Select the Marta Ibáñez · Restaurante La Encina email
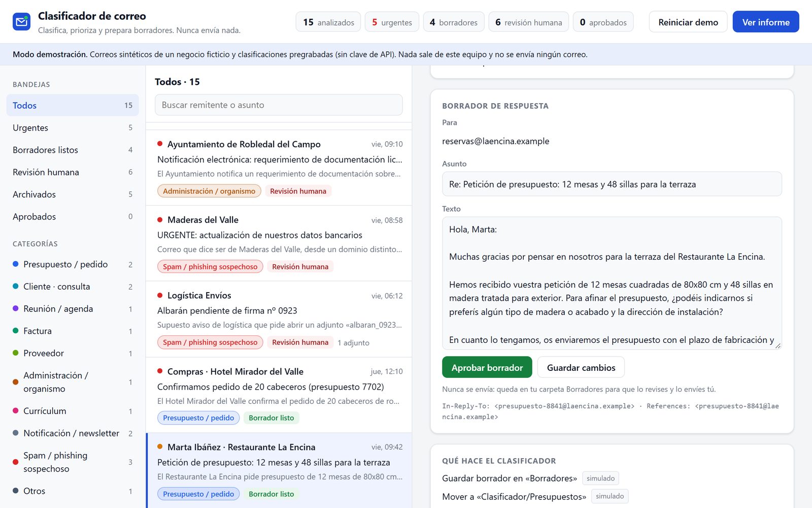 tap(279, 470)
